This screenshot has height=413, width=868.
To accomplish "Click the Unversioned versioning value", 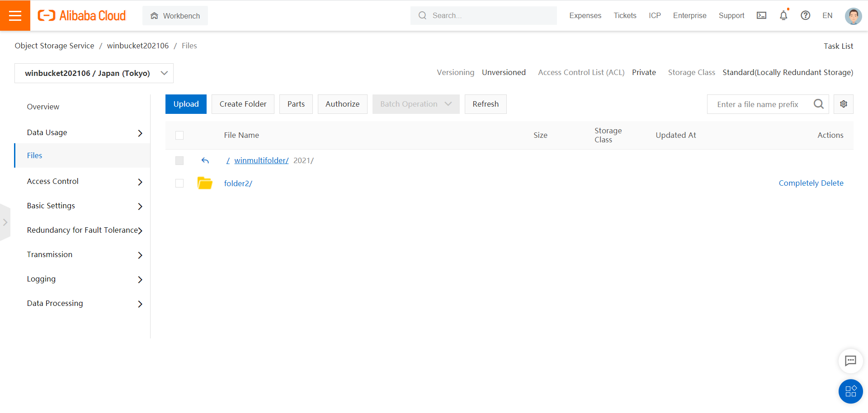I will tap(504, 72).
